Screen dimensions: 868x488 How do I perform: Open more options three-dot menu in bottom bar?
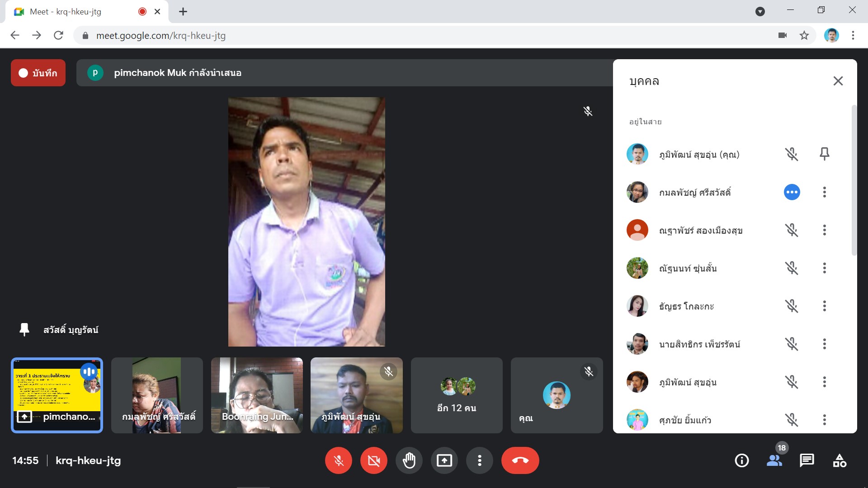click(479, 460)
